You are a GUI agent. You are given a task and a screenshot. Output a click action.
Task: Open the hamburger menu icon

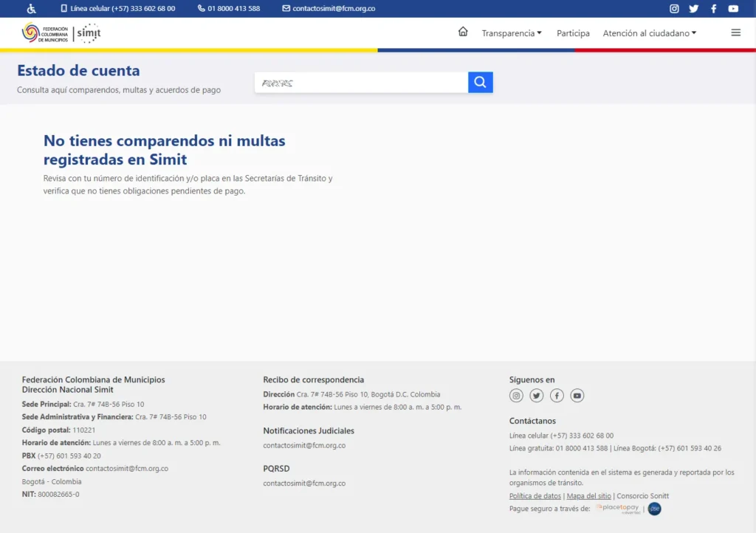coord(735,32)
